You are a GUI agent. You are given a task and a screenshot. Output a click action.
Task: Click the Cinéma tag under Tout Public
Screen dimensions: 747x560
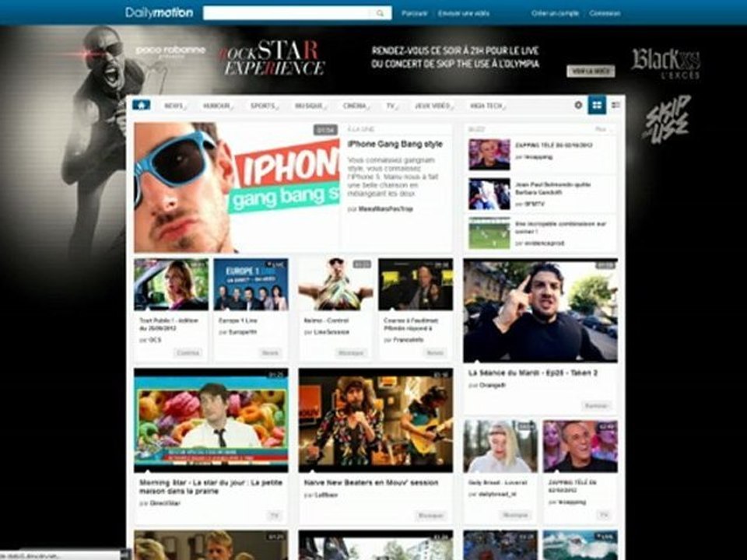pyautogui.click(x=188, y=353)
